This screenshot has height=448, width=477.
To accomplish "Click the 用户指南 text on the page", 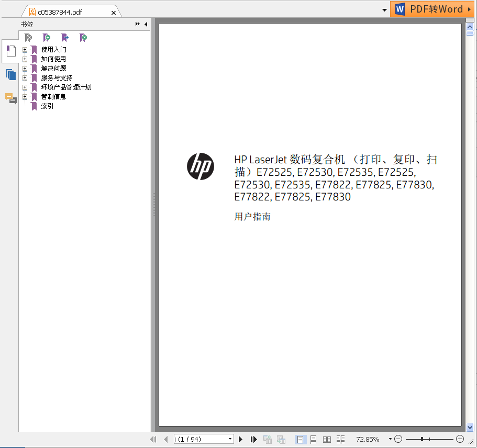I will [252, 217].
